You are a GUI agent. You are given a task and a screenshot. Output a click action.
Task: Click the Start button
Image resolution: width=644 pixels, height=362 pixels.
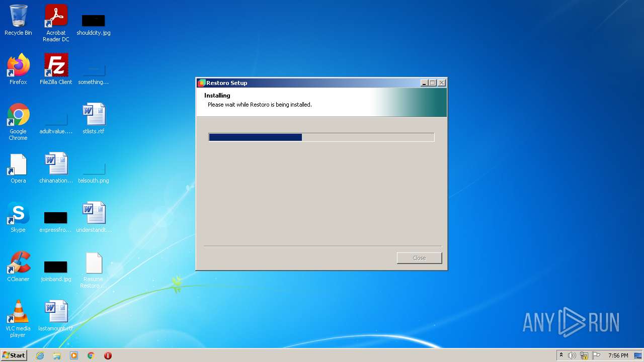(x=14, y=355)
